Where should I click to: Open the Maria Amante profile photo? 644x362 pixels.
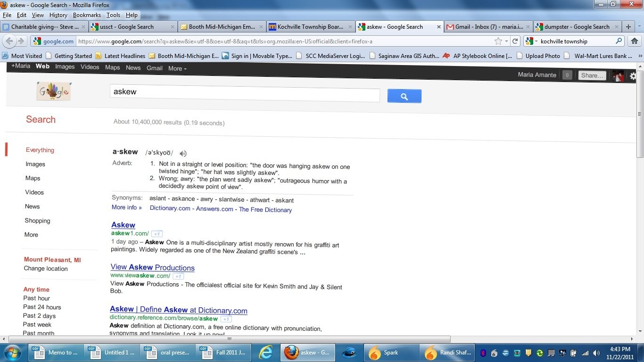pyautogui.click(x=618, y=76)
